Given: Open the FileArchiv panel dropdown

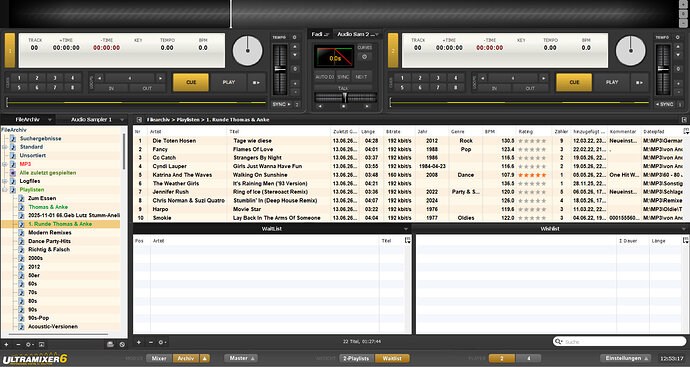Looking at the screenshot, I should pos(50,120).
